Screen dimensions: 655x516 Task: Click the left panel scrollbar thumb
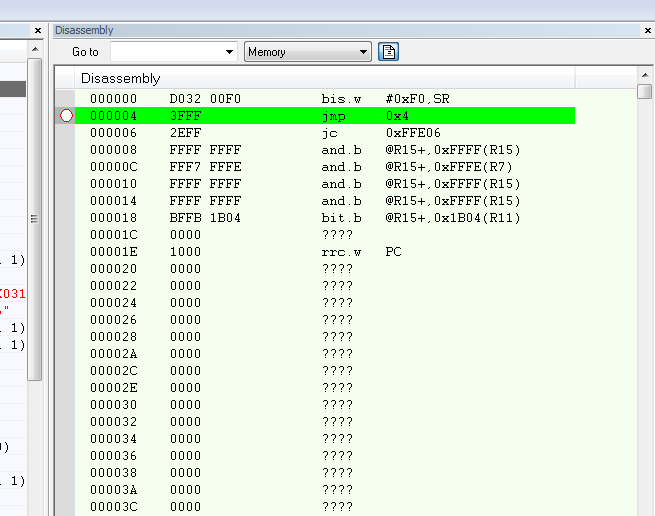(x=34, y=219)
